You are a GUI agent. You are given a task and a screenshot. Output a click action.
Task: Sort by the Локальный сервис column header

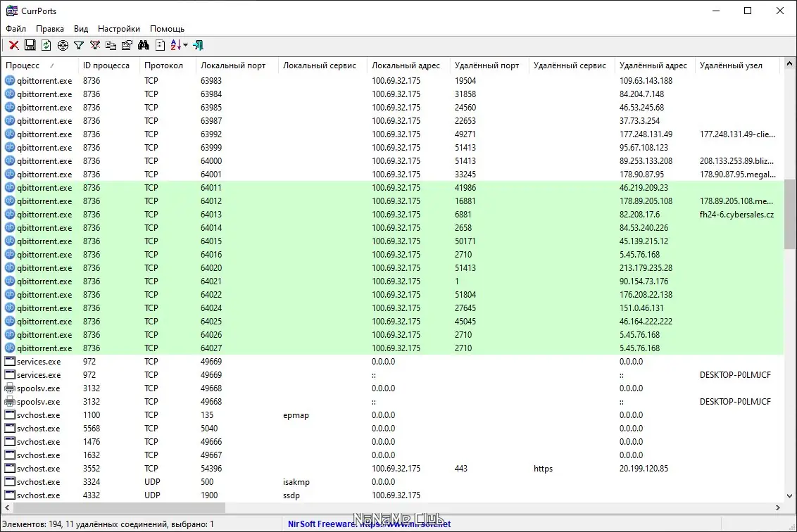point(322,65)
